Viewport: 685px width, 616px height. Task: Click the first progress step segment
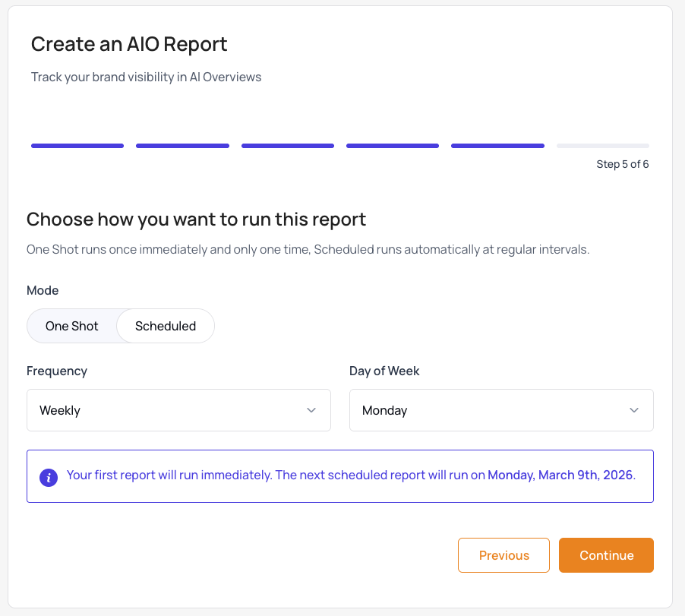tap(77, 145)
